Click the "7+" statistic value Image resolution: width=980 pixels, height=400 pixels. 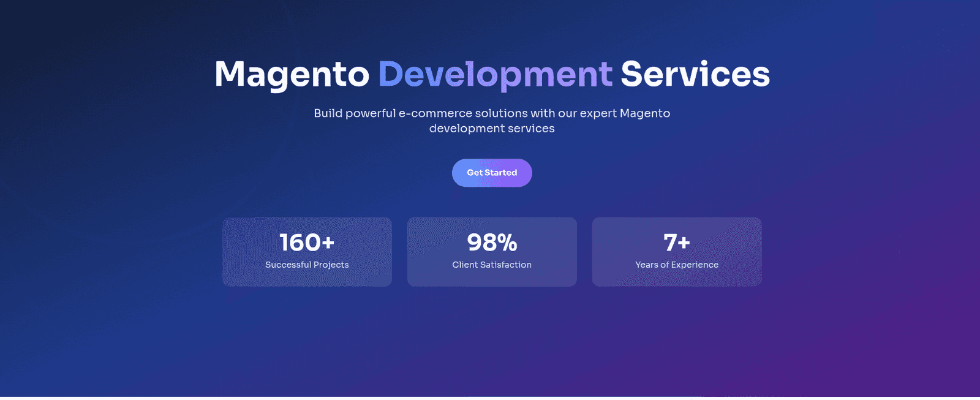point(677,243)
